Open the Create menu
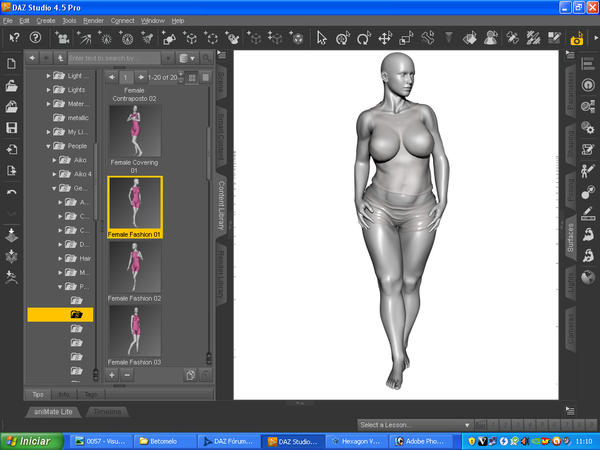This screenshot has width=600, height=450. pyautogui.click(x=46, y=21)
